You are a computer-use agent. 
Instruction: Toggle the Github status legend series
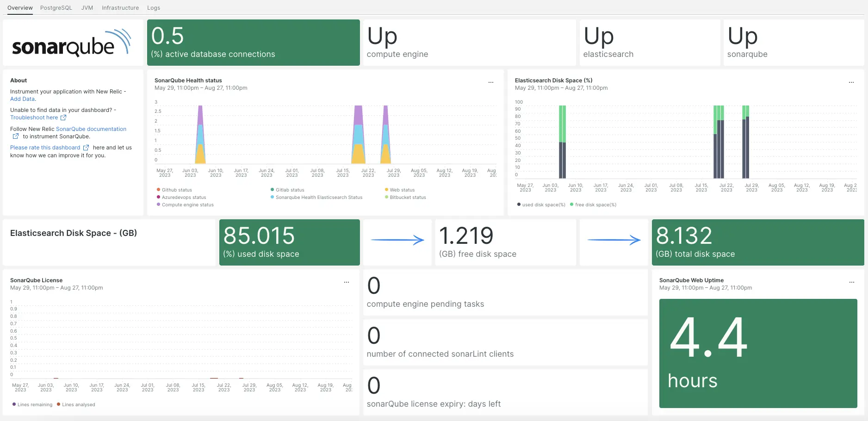point(177,190)
